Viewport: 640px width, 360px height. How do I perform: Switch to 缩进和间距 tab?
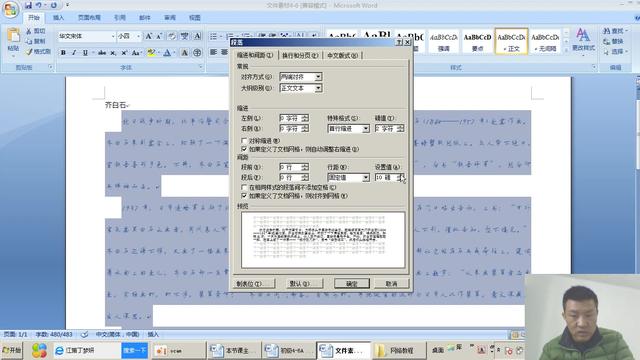click(x=255, y=55)
